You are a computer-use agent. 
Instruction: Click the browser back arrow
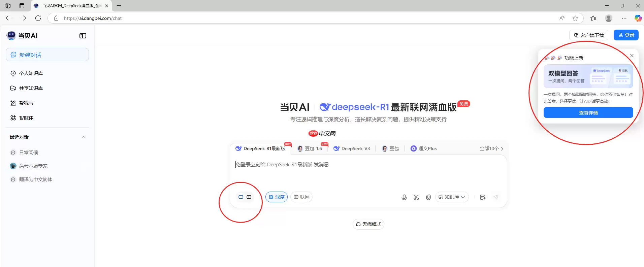pos(8,18)
